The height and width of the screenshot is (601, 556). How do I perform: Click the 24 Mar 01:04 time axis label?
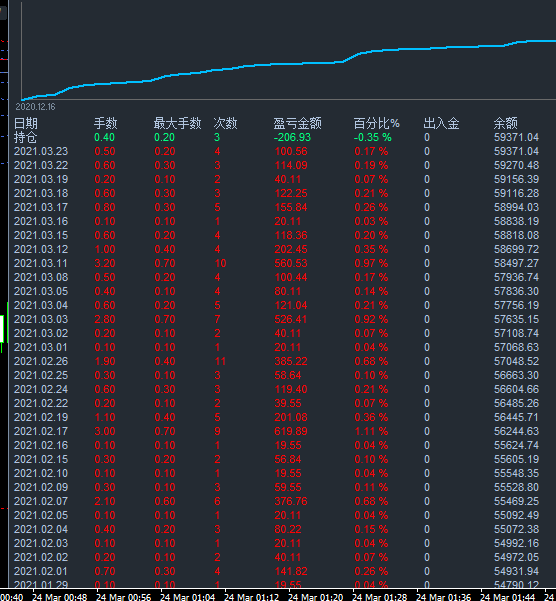[x=187, y=597]
